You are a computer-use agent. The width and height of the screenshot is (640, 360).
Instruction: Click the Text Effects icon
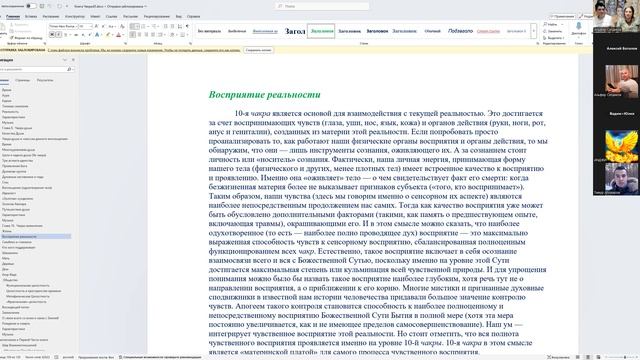97,35
